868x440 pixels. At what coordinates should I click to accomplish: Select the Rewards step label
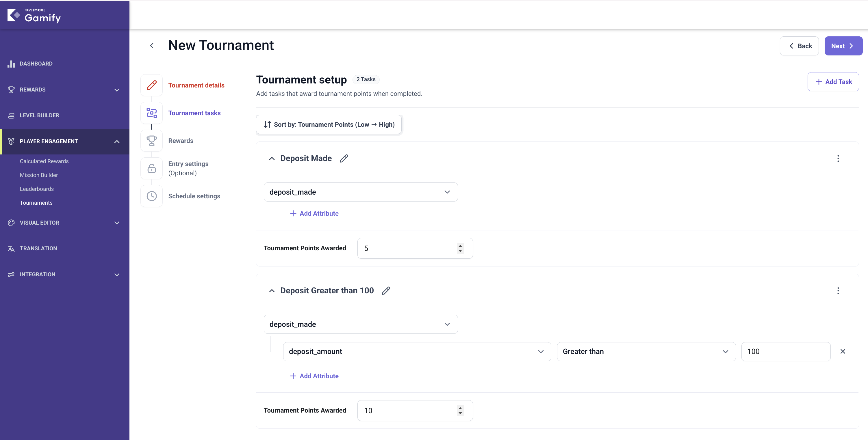tap(181, 141)
